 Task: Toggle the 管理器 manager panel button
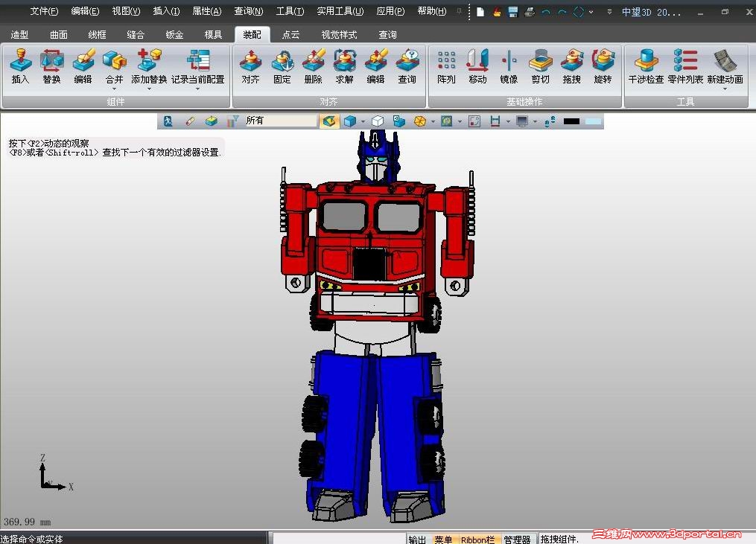(x=517, y=540)
